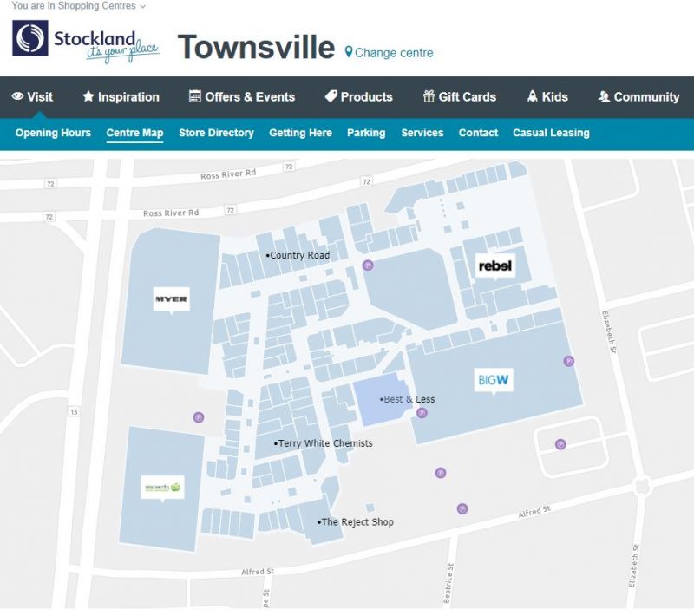This screenshot has height=616, width=694.
Task: Open the Kids menu
Action: [547, 96]
